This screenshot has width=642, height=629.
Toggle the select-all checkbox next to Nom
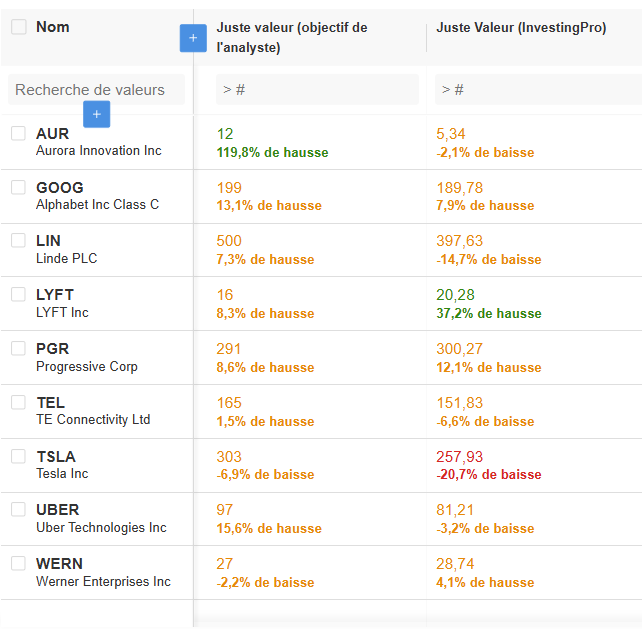pyautogui.click(x=19, y=27)
